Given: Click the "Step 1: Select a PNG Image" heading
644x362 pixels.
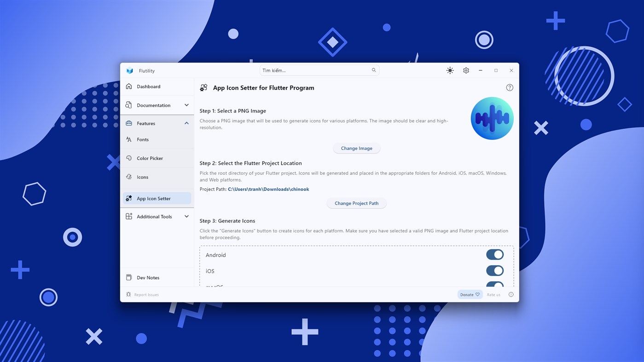Looking at the screenshot, I should pyautogui.click(x=233, y=111).
